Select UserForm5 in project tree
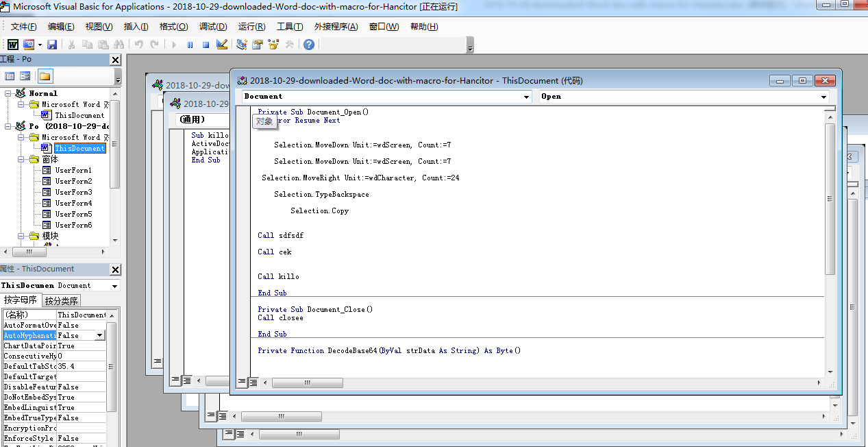Screen dimensions: 868x447 [x=73, y=214]
